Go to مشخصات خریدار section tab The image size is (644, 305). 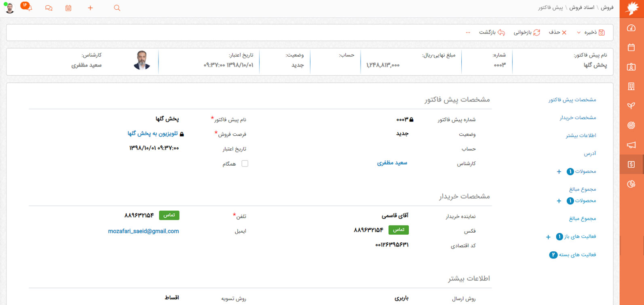pyautogui.click(x=578, y=118)
